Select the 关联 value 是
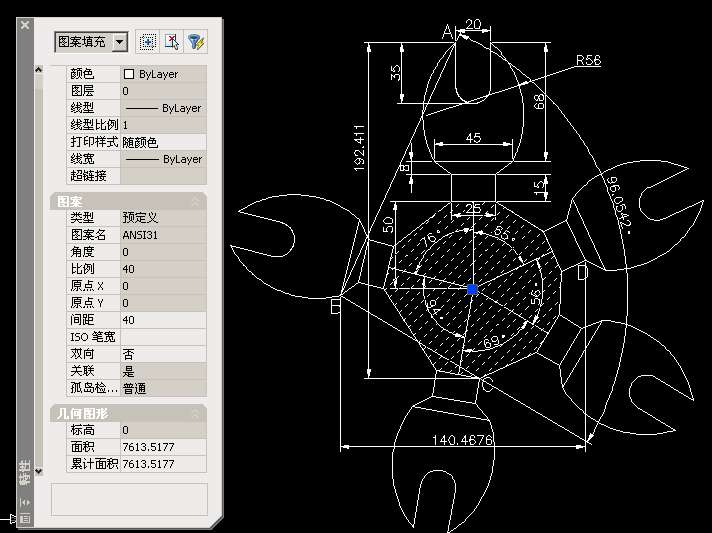Screen dimensions: 712x533 163,371
